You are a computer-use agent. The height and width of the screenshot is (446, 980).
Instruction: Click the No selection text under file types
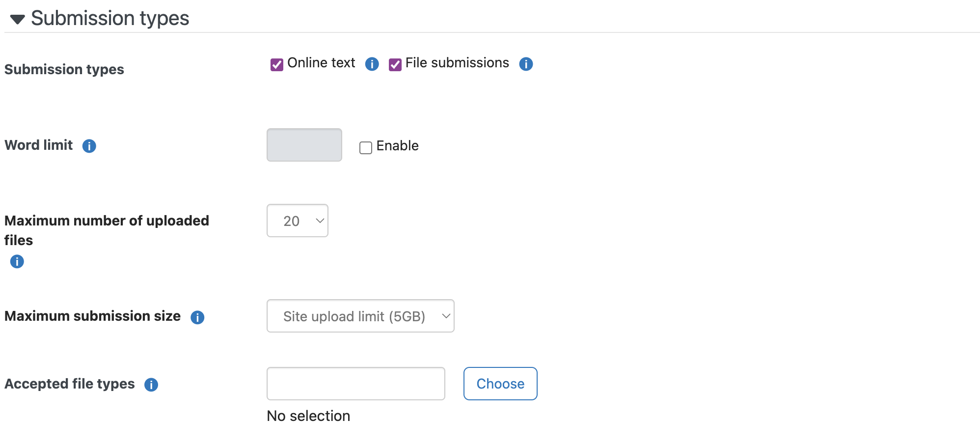click(x=308, y=416)
